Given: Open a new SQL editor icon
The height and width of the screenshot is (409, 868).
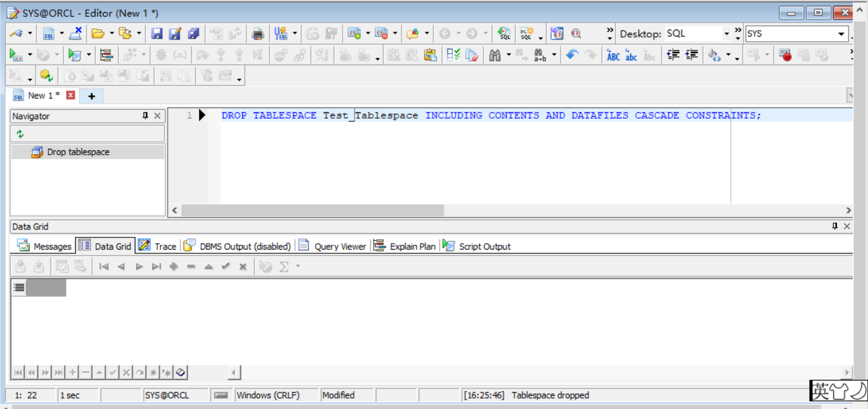Looking at the screenshot, I should pos(48,33).
